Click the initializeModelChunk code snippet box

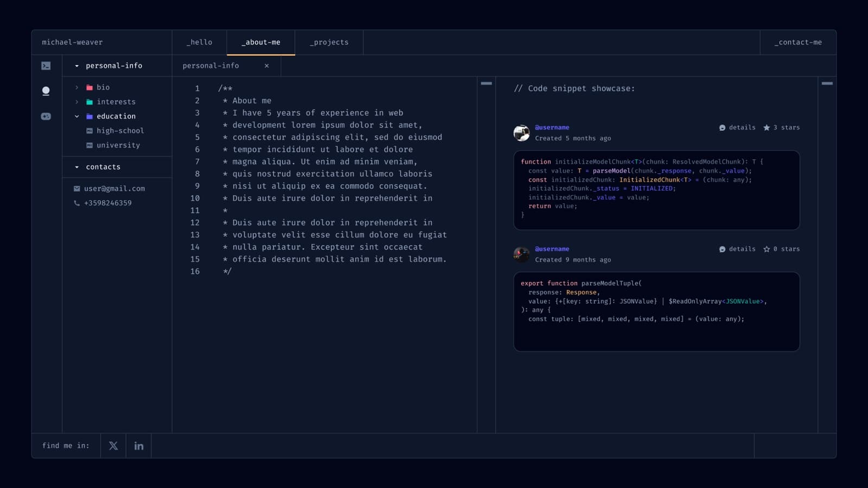click(656, 190)
